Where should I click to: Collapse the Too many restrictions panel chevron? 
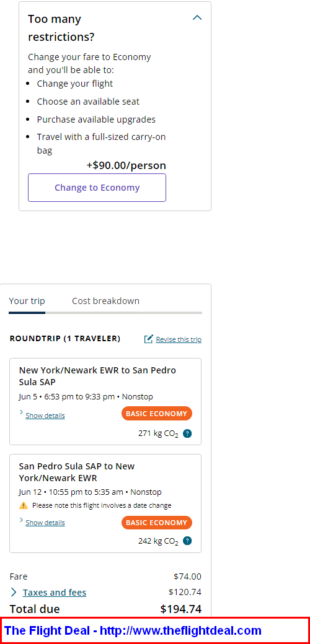(197, 18)
